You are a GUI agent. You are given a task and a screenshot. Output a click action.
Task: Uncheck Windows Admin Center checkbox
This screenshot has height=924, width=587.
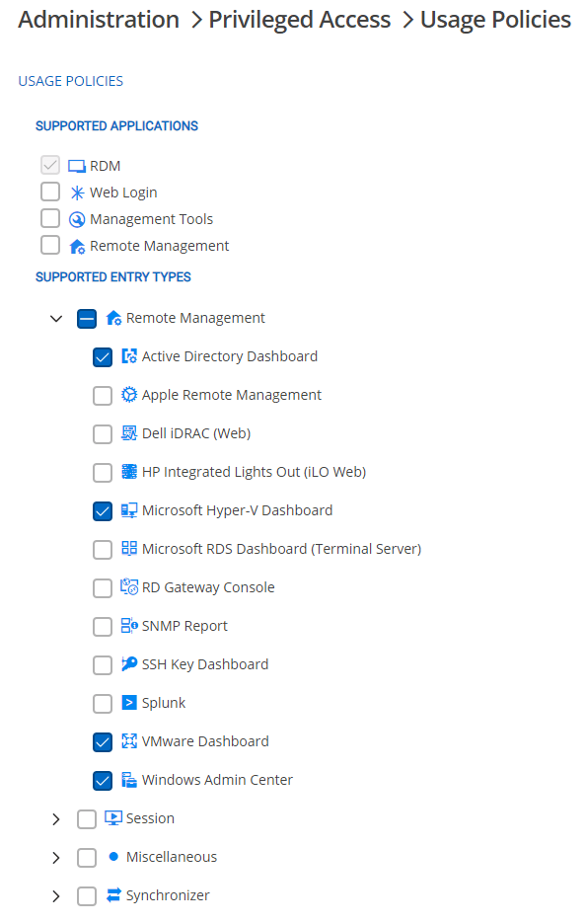point(103,781)
